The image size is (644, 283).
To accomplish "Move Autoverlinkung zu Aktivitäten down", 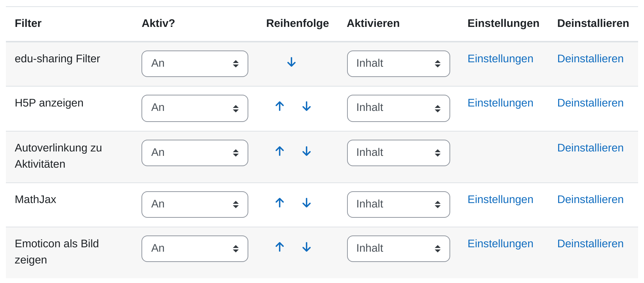I will point(307,151).
